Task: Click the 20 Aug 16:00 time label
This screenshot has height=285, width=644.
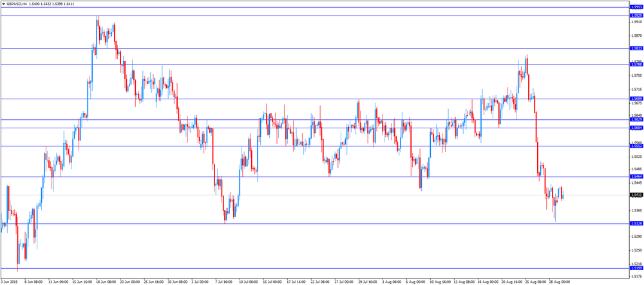Action: (x=512, y=282)
